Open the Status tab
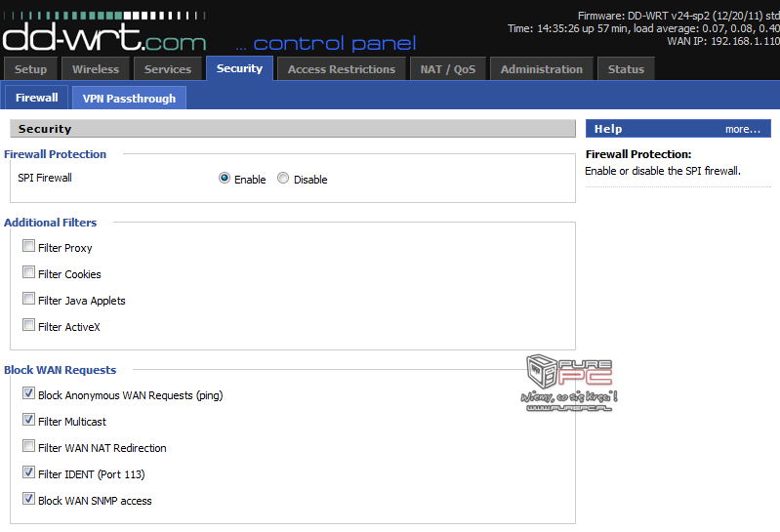The width and height of the screenshot is (780, 532). coord(626,69)
